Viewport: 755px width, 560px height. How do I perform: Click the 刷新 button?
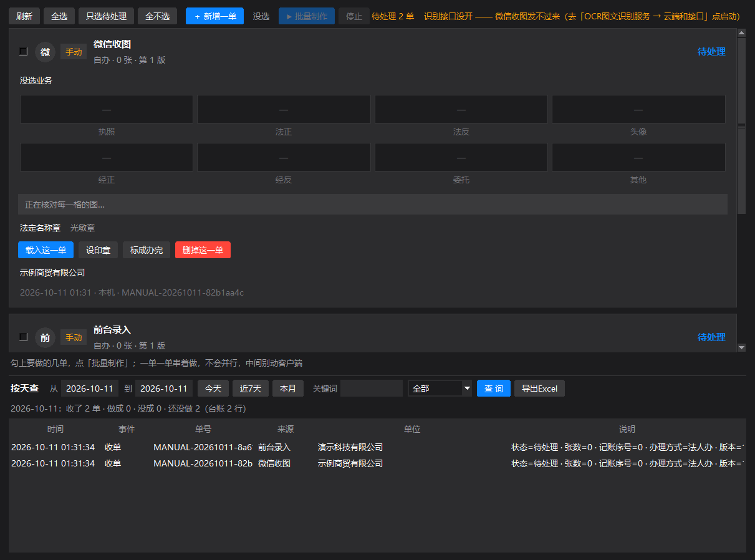click(24, 16)
